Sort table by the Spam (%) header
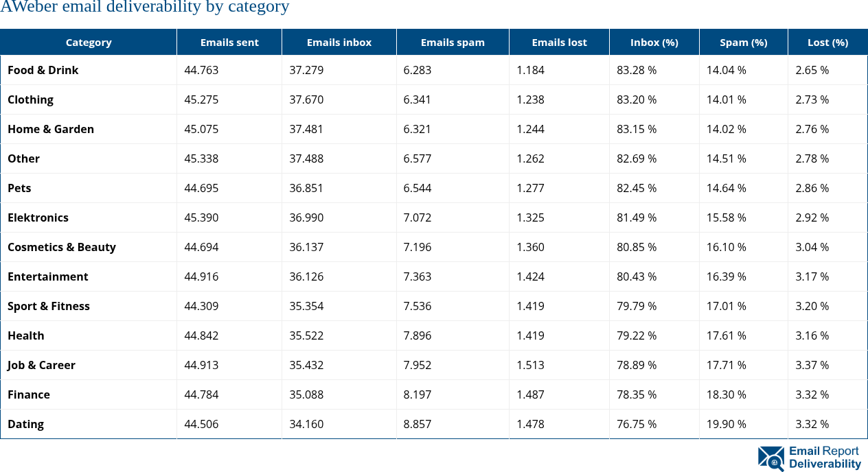 coord(743,42)
